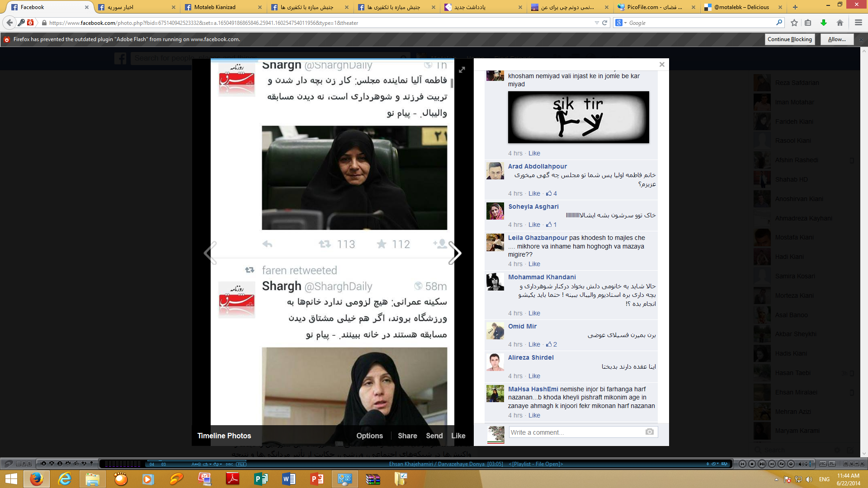Open the Firefox hamburger menu
Image resolution: width=868 pixels, height=488 pixels.
tap(859, 23)
